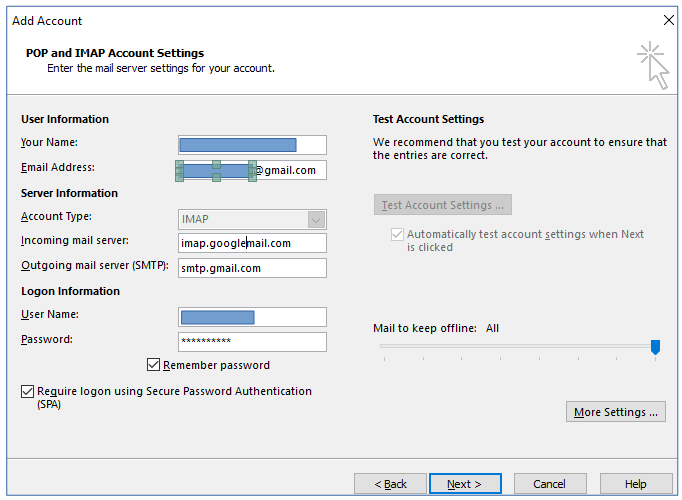Click the User Name input box
682x500 pixels.
tap(252, 317)
